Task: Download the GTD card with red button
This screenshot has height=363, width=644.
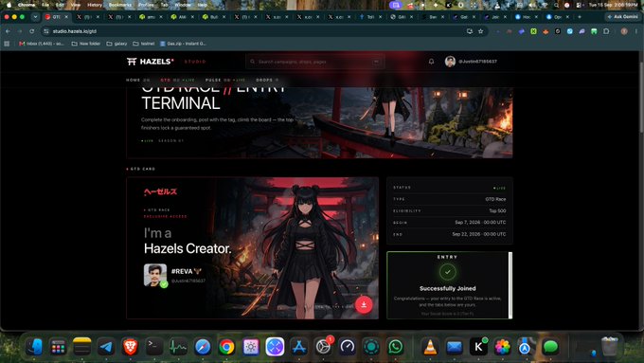Action: click(364, 304)
